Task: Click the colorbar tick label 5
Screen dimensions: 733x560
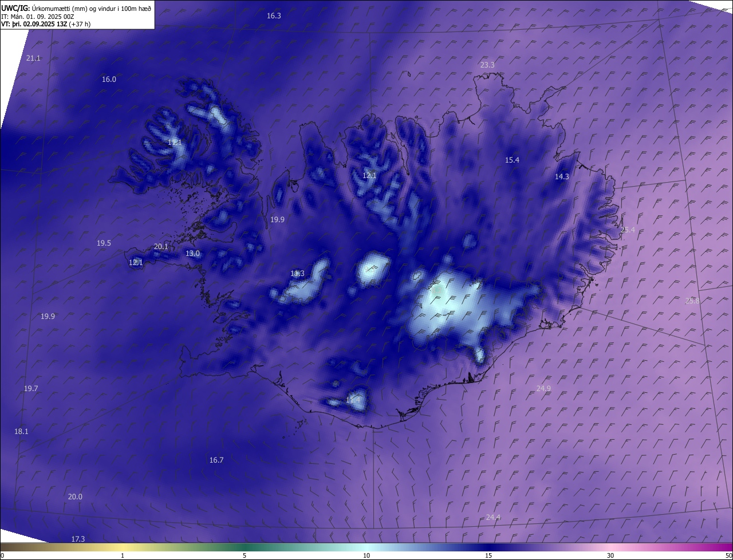Action: click(245, 556)
